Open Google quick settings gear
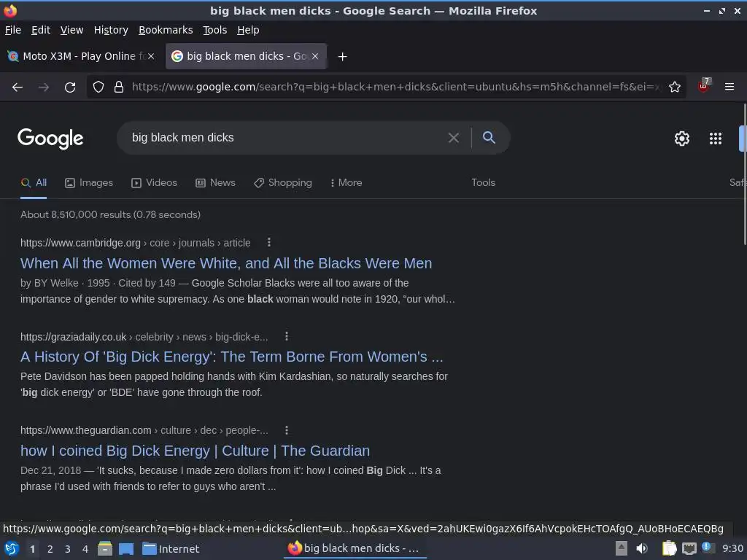Screen dimensions: 747x560 coord(682,139)
